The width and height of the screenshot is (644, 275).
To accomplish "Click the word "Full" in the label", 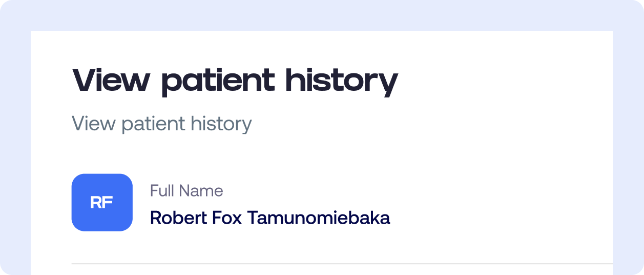I will [x=160, y=191].
